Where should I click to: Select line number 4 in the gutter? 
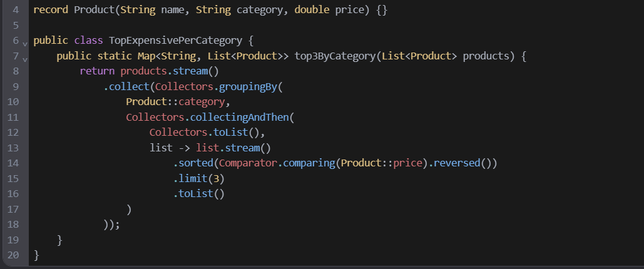pos(16,10)
